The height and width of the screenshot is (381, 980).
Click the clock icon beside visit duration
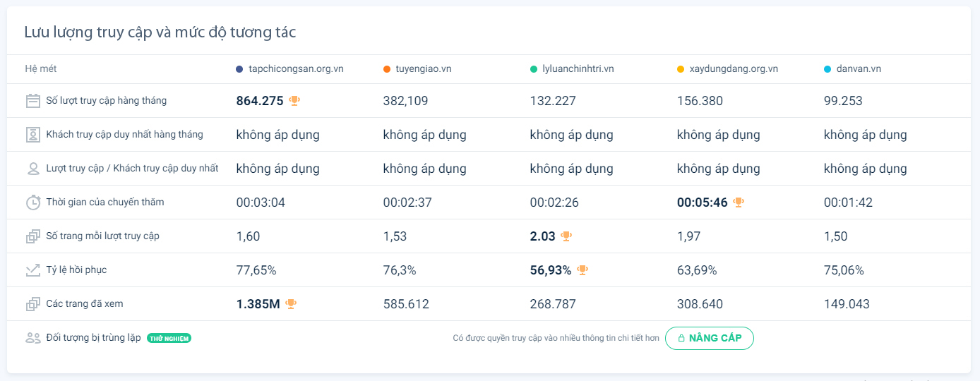(x=32, y=202)
